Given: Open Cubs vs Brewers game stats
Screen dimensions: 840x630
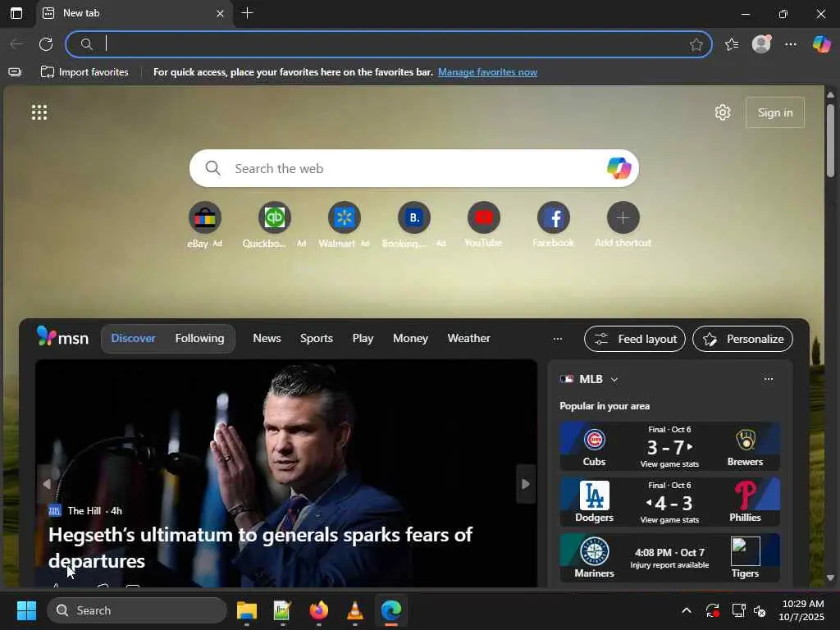Looking at the screenshot, I should [x=669, y=446].
